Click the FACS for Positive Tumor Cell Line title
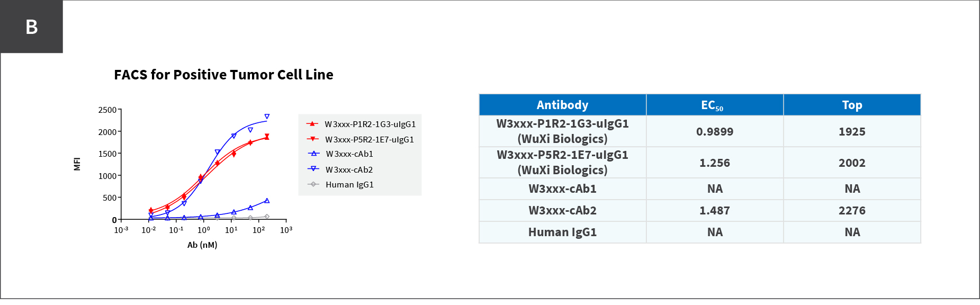 pyautogui.click(x=223, y=75)
